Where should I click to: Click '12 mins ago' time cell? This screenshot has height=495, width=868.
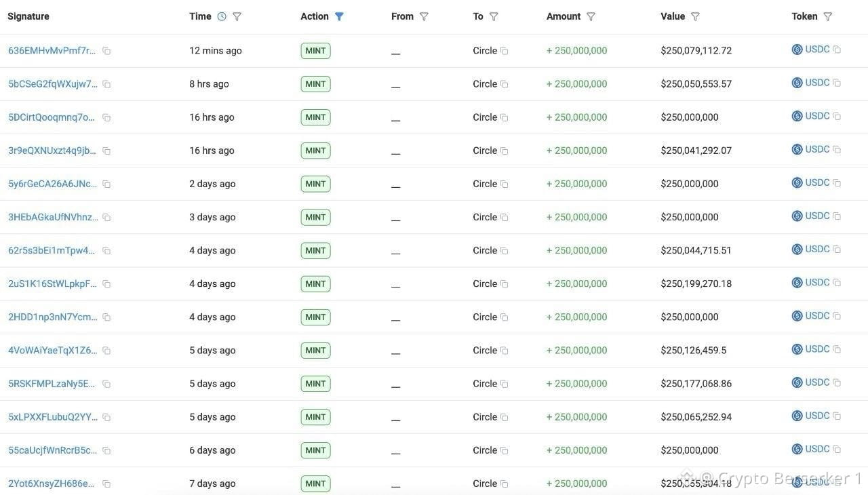pos(216,51)
